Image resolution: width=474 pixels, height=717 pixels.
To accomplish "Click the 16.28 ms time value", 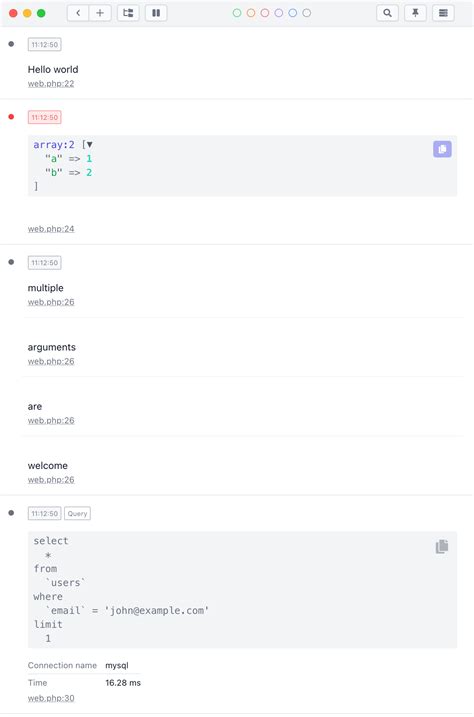I will point(123,683).
